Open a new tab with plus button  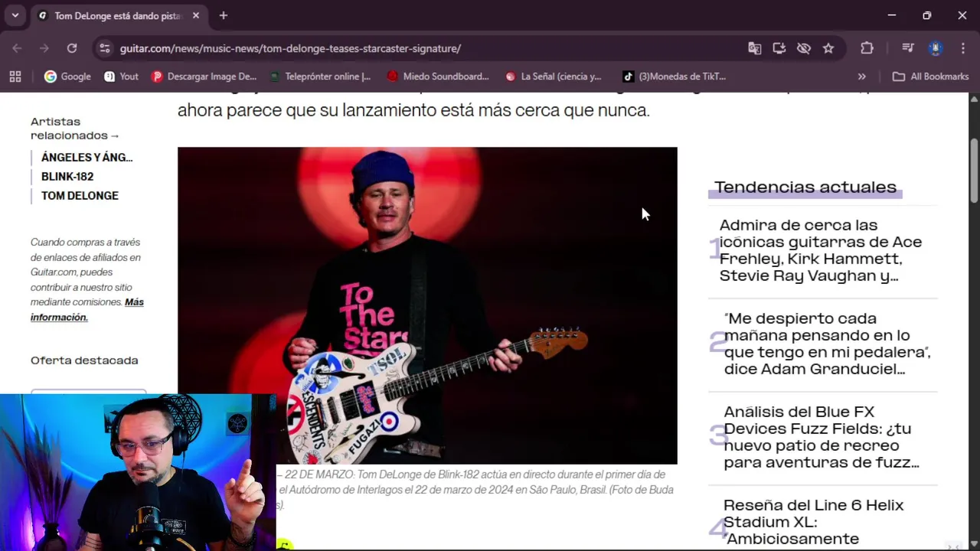coord(223,15)
